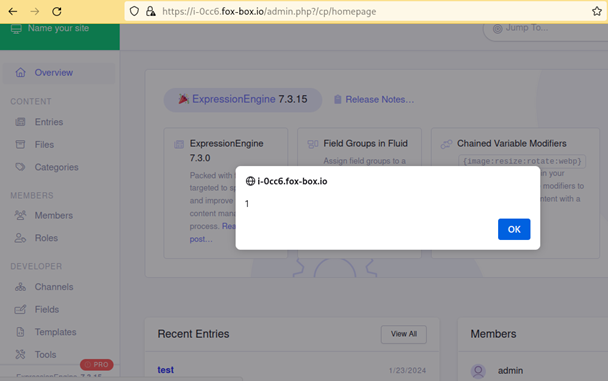Open Channels in sidebar
Viewport: 608px width, 381px height.
click(x=54, y=286)
